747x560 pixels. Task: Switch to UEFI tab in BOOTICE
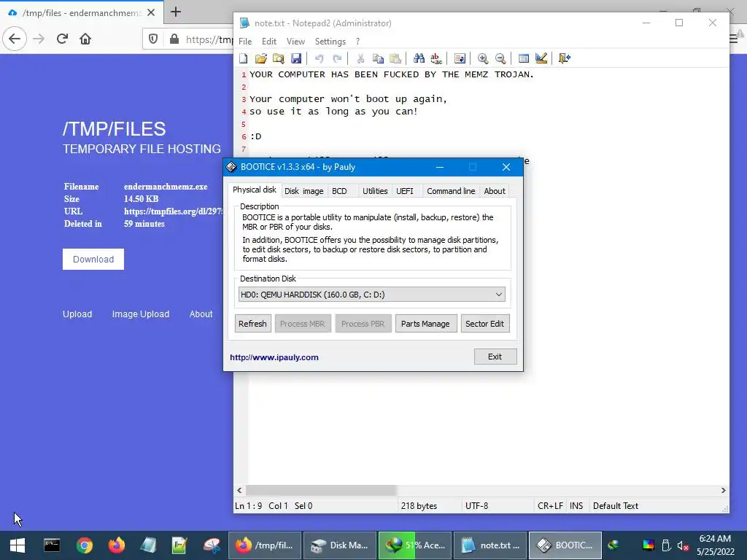(x=405, y=191)
